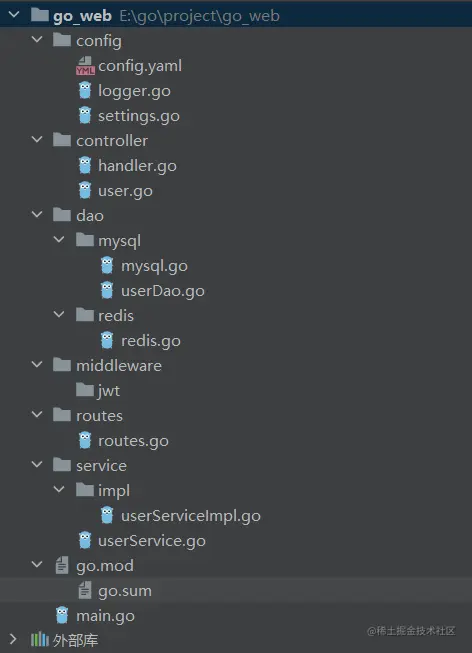Click the gopher icon beside userDao.go
Viewport: 472px width, 653px height.
(x=107, y=291)
